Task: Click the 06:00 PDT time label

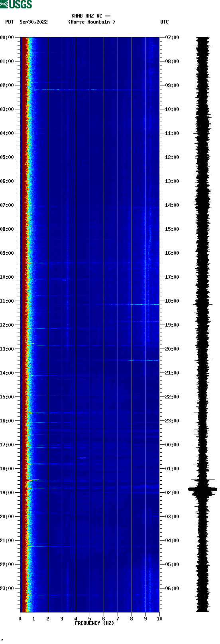Action: click(7, 181)
